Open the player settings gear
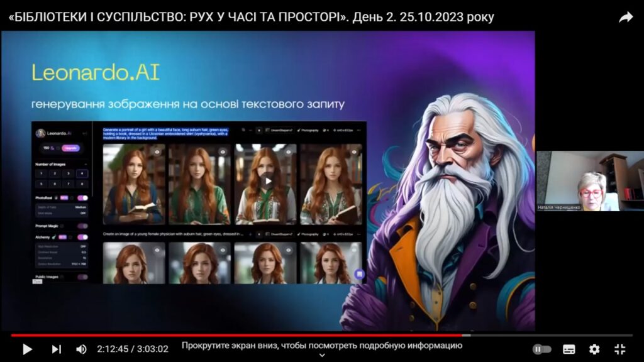The height and width of the screenshot is (362, 644). point(594,349)
